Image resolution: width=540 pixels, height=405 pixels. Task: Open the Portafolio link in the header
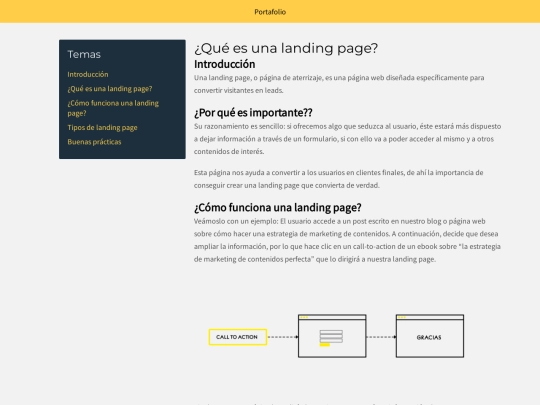[270, 12]
